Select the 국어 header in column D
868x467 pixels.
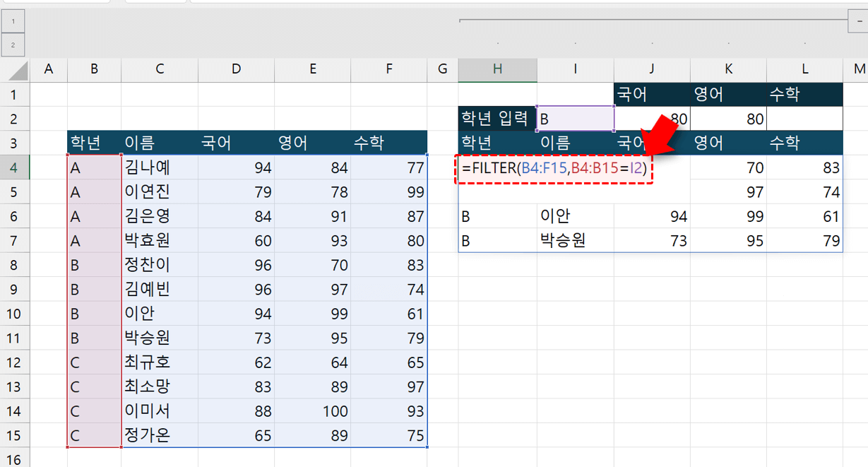[x=236, y=143]
